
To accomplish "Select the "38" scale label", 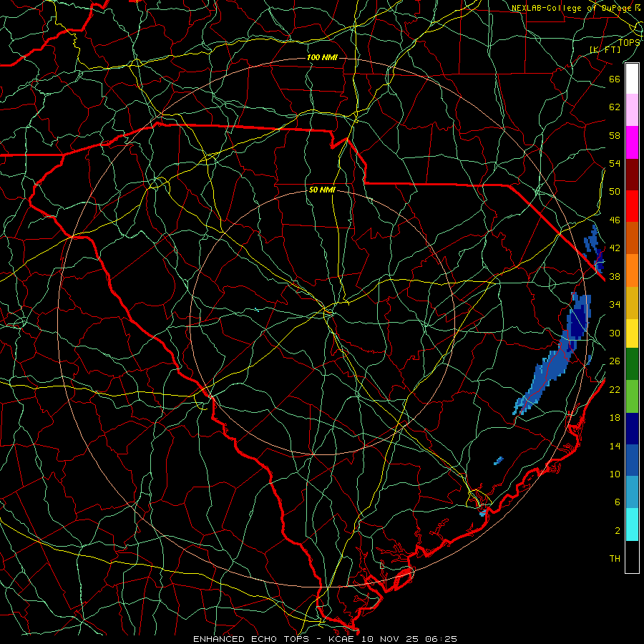I will 615,277.
